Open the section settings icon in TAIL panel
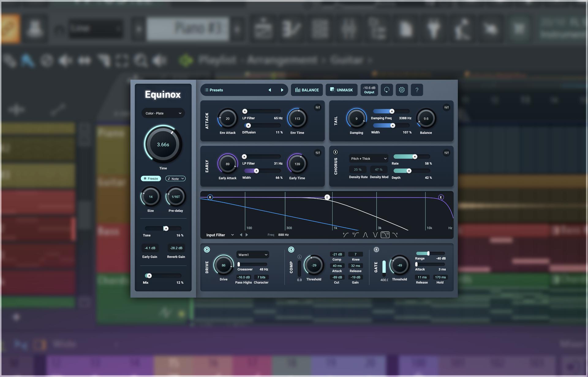 [x=447, y=107]
